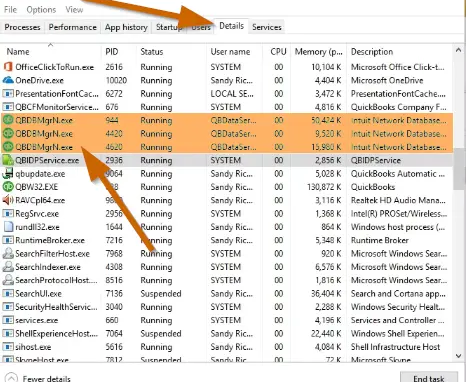
Task: Click the QBW32.EXE QuickBooks icon
Action: click(8, 187)
